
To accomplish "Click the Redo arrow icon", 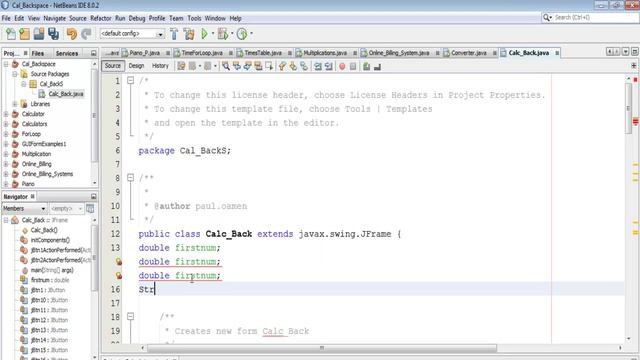I will pyautogui.click(x=86, y=34).
